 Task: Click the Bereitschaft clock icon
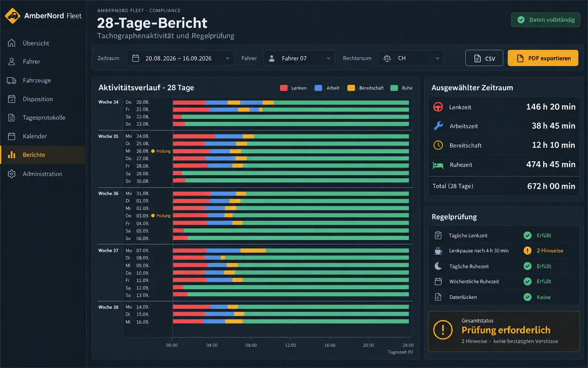438,145
